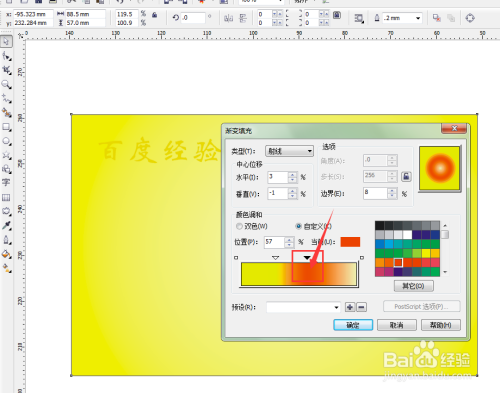Select the Table tool
Image resolution: width=500 pixels, height=393 pixels.
point(6,197)
